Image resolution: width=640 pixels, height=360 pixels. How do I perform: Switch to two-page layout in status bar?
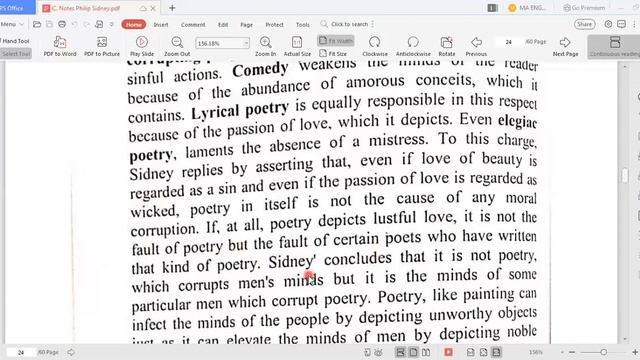coord(426,352)
